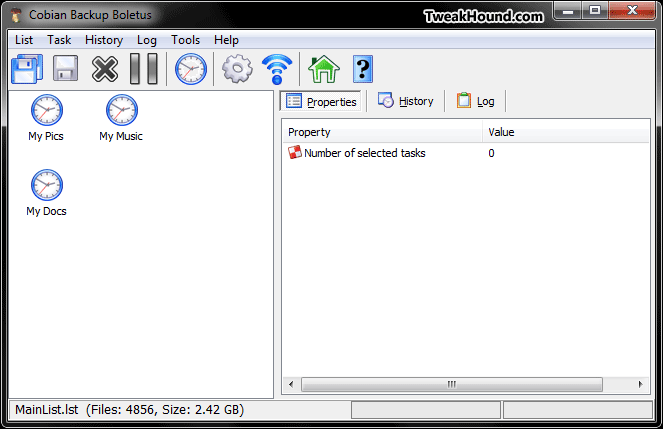Open help with the question mark icon

tap(363, 69)
